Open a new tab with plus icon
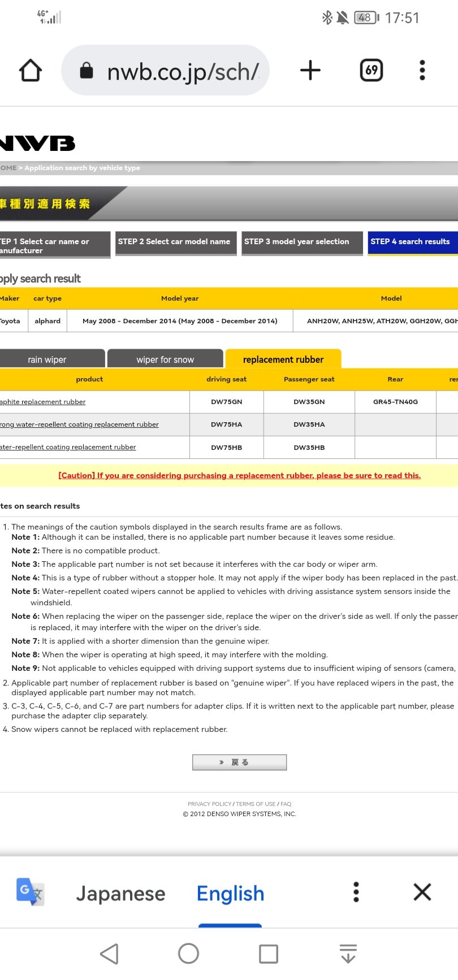The image size is (458, 980). point(310,71)
